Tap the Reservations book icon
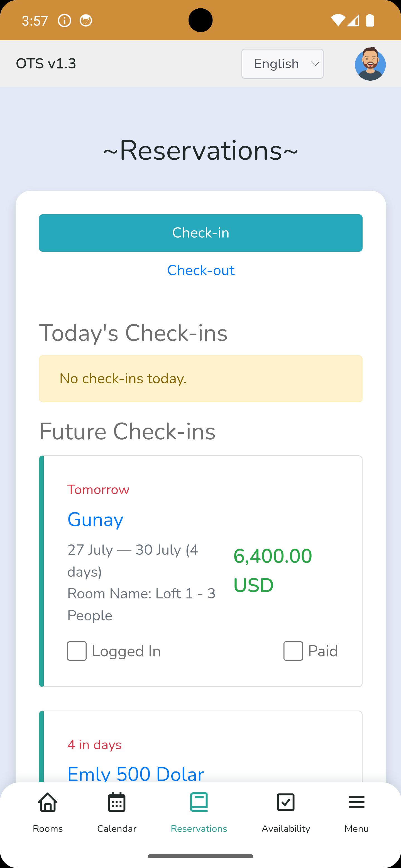Screen dimensions: 401x868 (x=199, y=802)
